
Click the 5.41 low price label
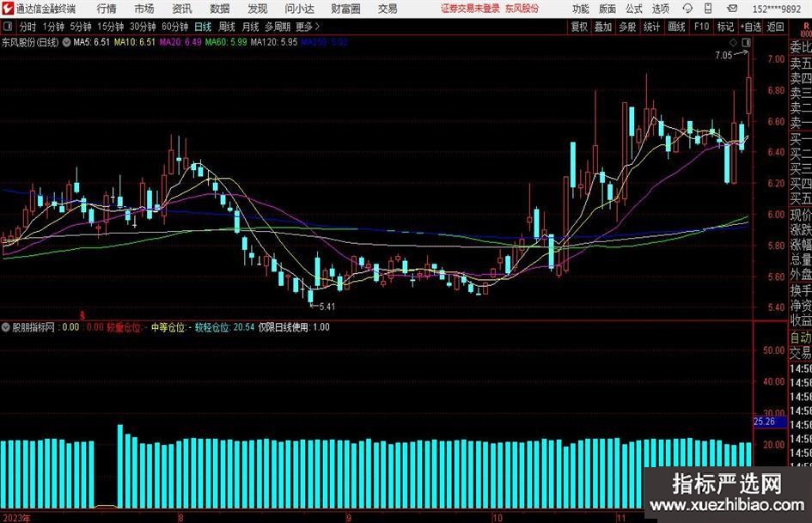tap(327, 307)
